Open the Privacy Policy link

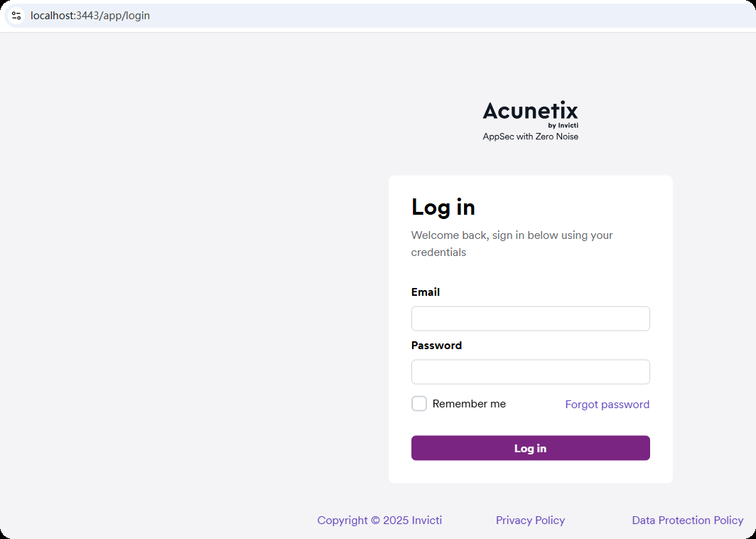(530, 521)
